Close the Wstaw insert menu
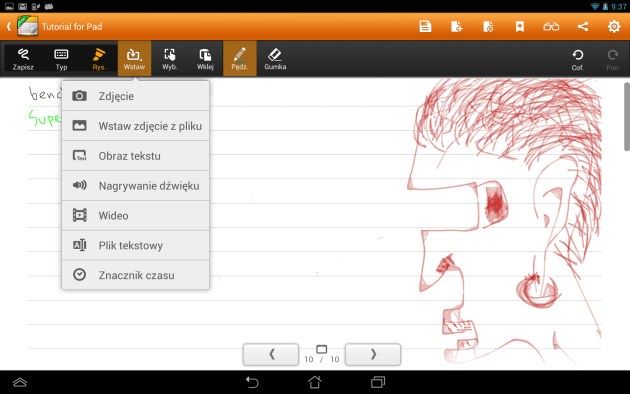The height and width of the screenshot is (394, 630). pyautogui.click(x=134, y=59)
